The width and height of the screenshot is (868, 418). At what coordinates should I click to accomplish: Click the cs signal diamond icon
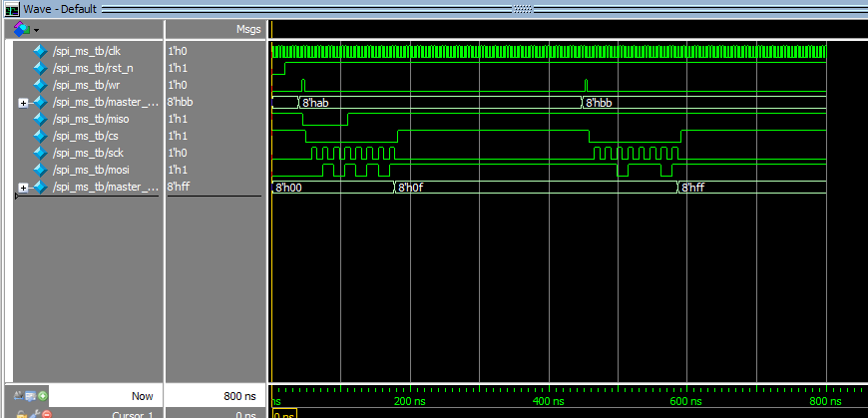pyautogui.click(x=40, y=136)
